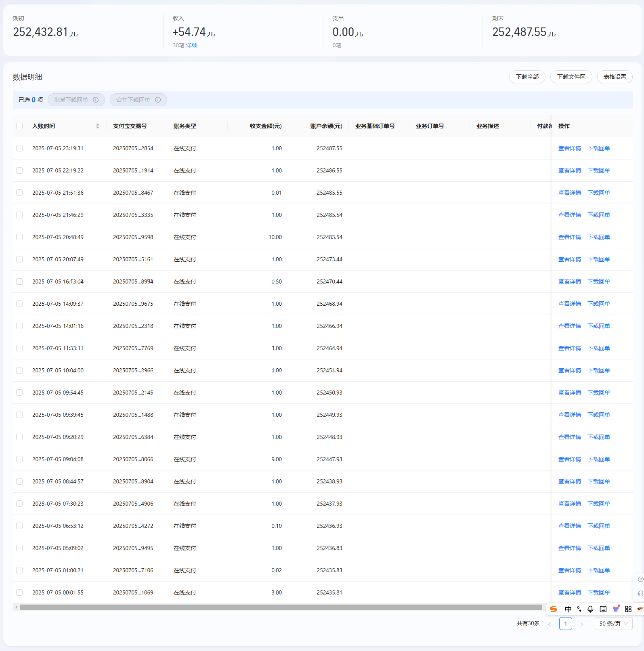Download receipt for transaction 20250705...1069
Image resolution: width=644 pixels, height=651 pixels.
(x=599, y=592)
